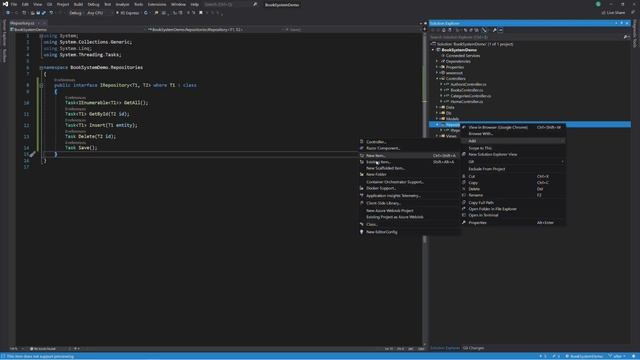640x360 pixels.
Task: Click the New EditorConfig lightbulb icon
Action: click(362, 232)
